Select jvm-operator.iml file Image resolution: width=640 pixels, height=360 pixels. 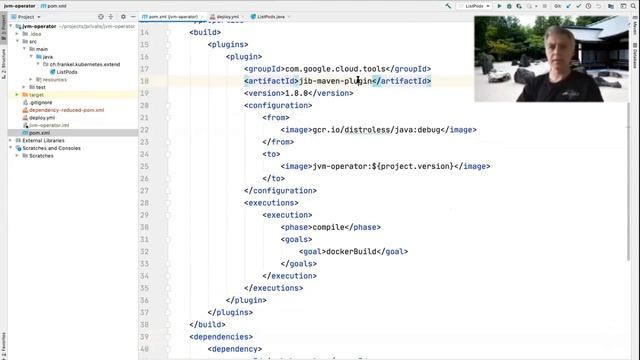click(x=49, y=125)
